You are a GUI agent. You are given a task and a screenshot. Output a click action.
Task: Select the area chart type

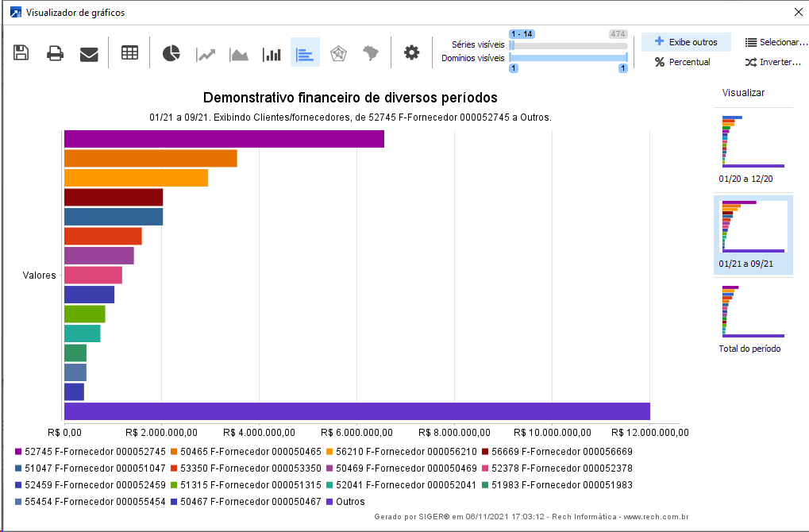[239, 53]
